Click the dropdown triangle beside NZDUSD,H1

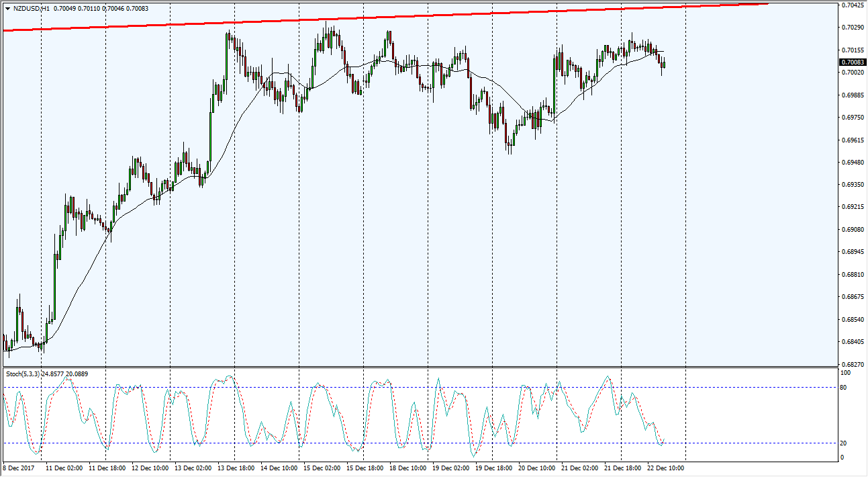[x=7, y=9]
